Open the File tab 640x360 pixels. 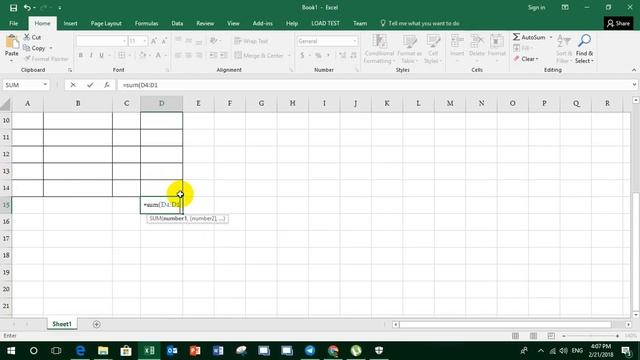[x=13, y=23]
